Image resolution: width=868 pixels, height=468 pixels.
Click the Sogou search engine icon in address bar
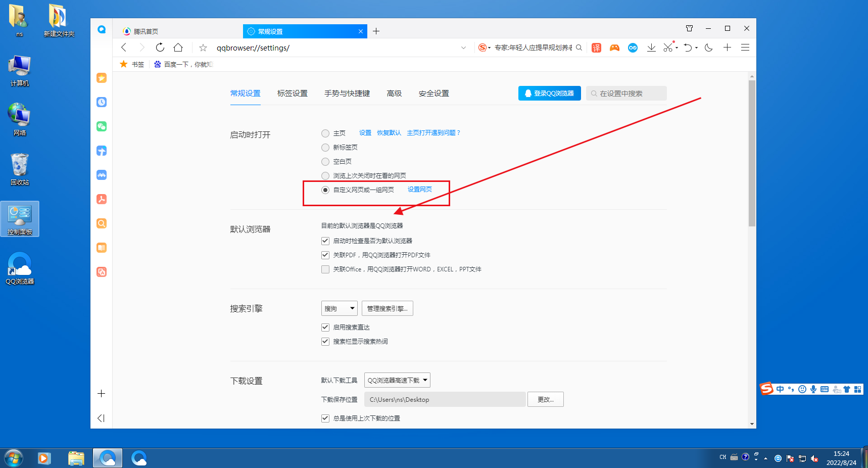(x=483, y=48)
